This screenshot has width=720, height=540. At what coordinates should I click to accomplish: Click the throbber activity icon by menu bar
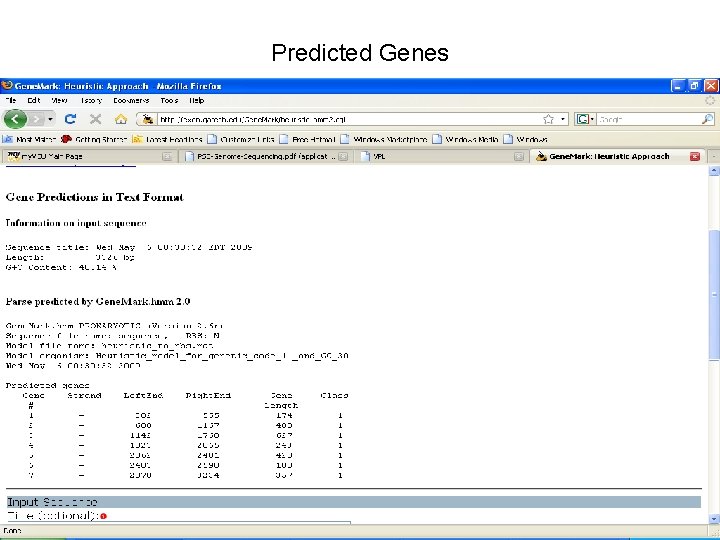tap(710, 101)
